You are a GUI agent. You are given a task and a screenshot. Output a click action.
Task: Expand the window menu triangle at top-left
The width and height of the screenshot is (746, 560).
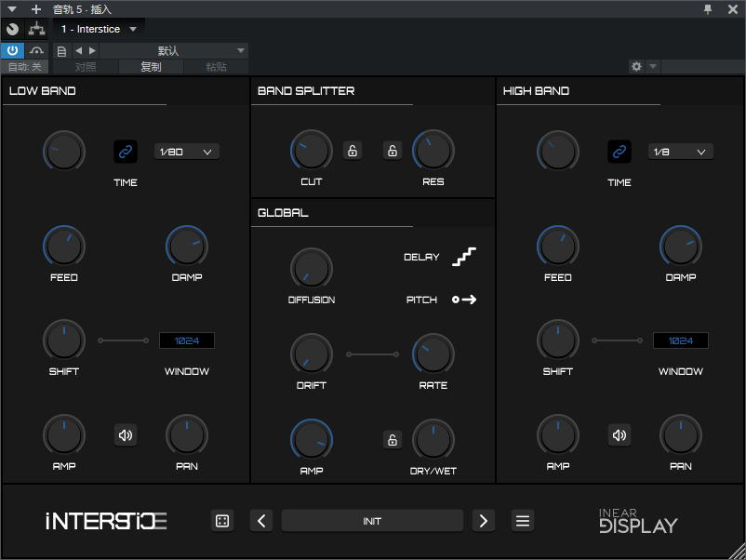[x=12, y=9]
